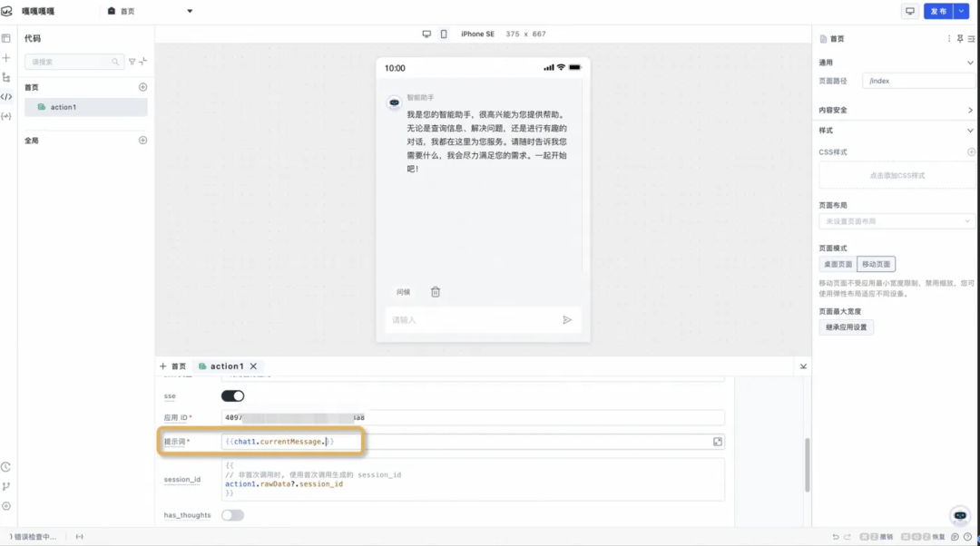Select the phone preview icon above the canvas
Image resolution: width=980 pixels, height=546 pixels.
coord(442,33)
